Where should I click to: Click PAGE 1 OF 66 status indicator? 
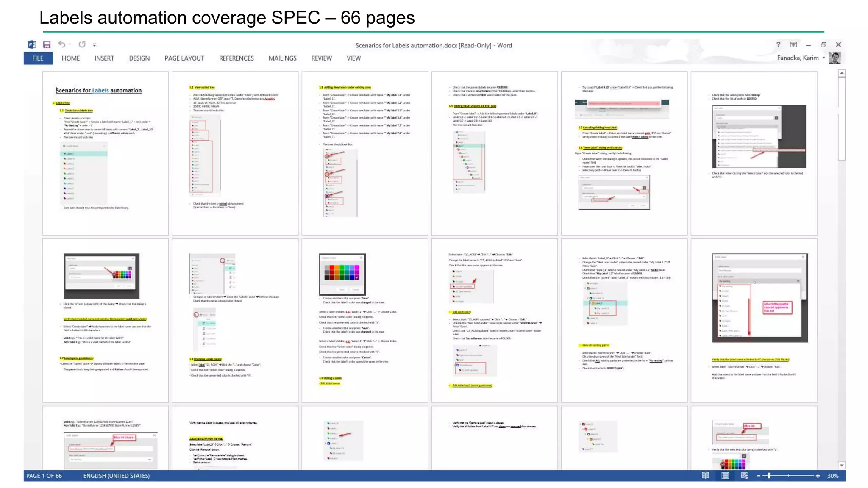click(x=44, y=476)
